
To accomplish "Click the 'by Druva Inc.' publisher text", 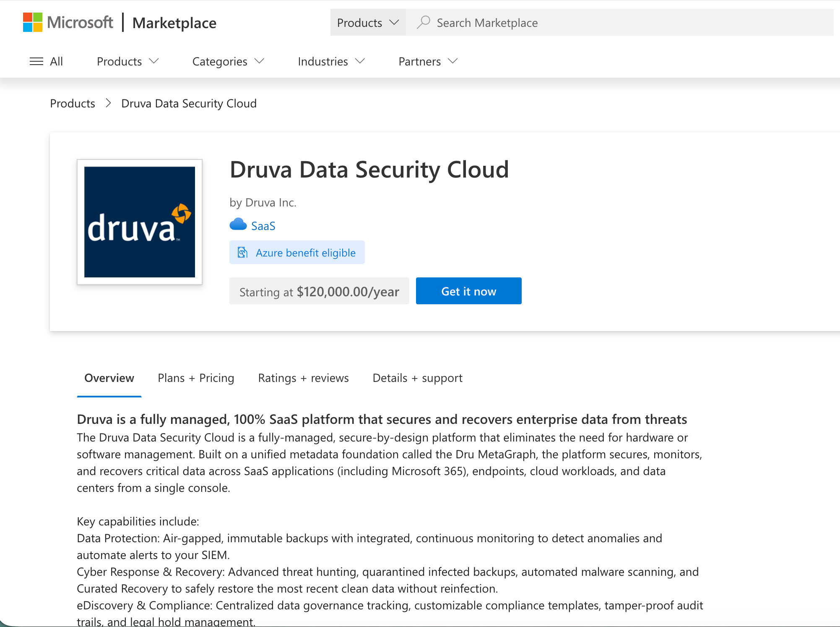I will (x=263, y=203).
